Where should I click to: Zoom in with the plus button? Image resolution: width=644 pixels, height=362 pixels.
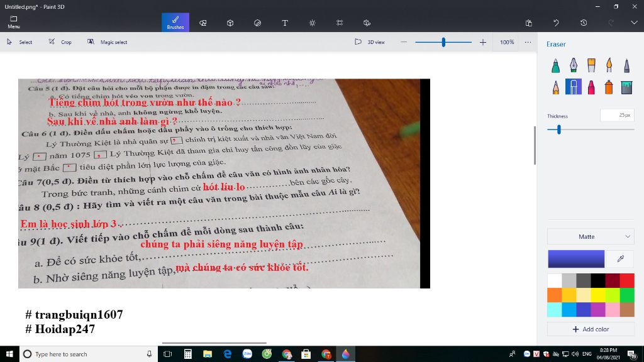pyautogui.click(x=483, y=42)
